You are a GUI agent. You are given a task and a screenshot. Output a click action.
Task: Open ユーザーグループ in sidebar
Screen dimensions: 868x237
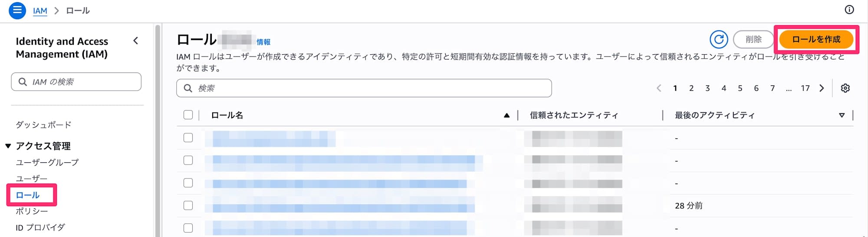(47, 162)
